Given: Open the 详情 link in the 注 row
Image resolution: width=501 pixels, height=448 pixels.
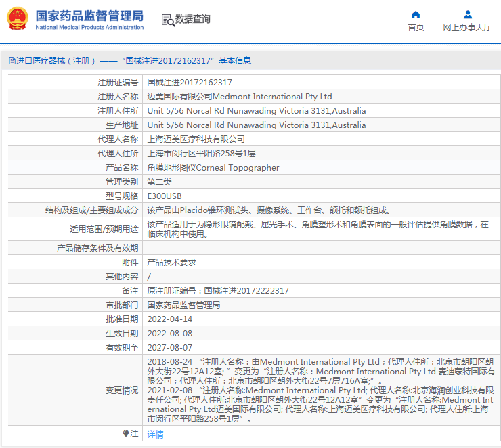Looking at the screenshot, I should click(155, 434).
